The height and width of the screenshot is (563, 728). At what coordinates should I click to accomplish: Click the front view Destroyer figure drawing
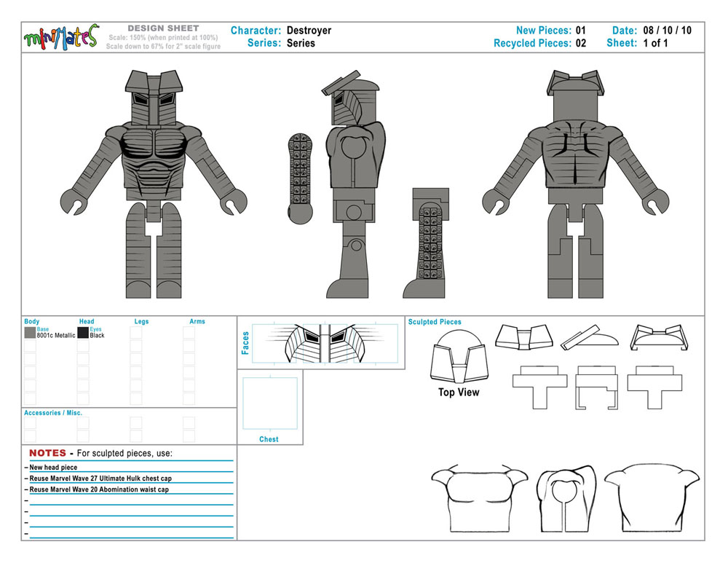pyautogui.click(x=154, y=184)
